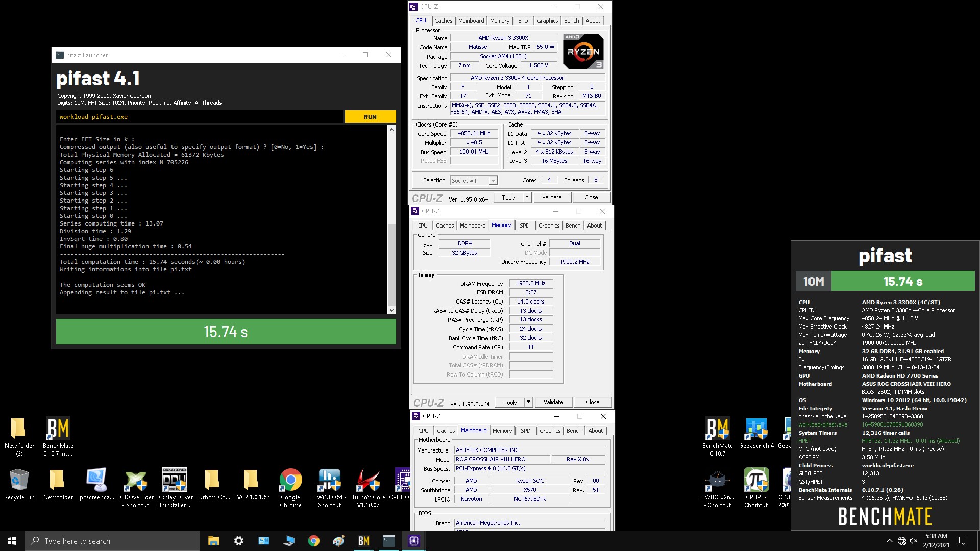Image resolution: width=980 pixels, height=551 pixels.
Task: Open the SPD tab in top CPU-Z
Action: pyautogui.click(x=523, y=21)
